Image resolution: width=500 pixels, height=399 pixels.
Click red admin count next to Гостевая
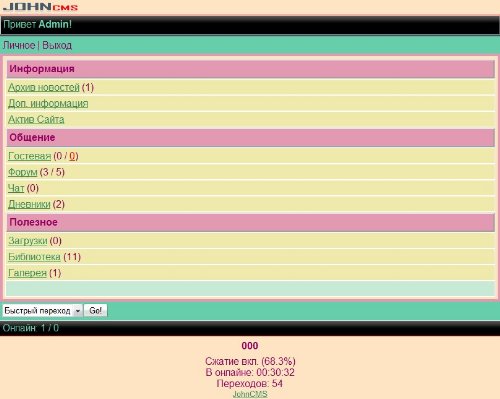pos(72,156)
